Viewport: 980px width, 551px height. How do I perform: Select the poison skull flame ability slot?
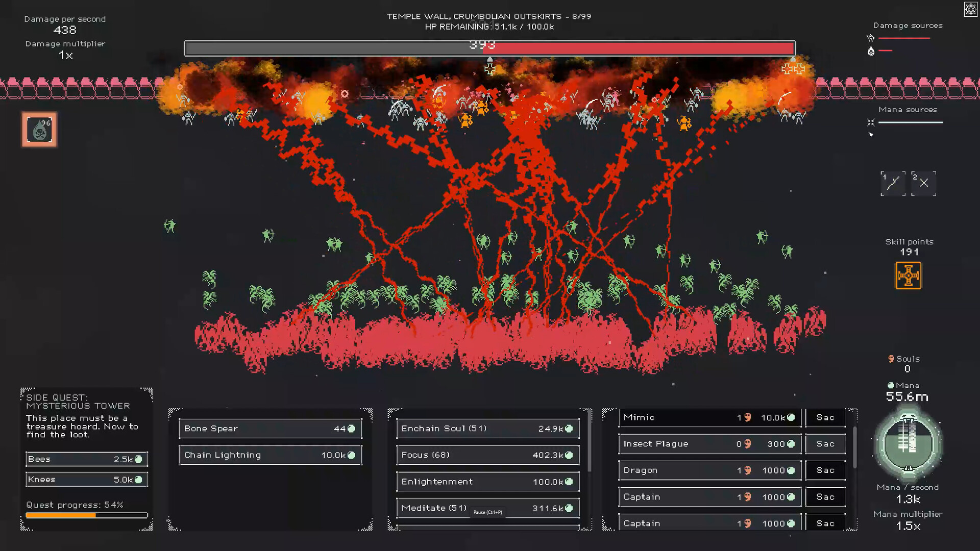pos(39,129)
